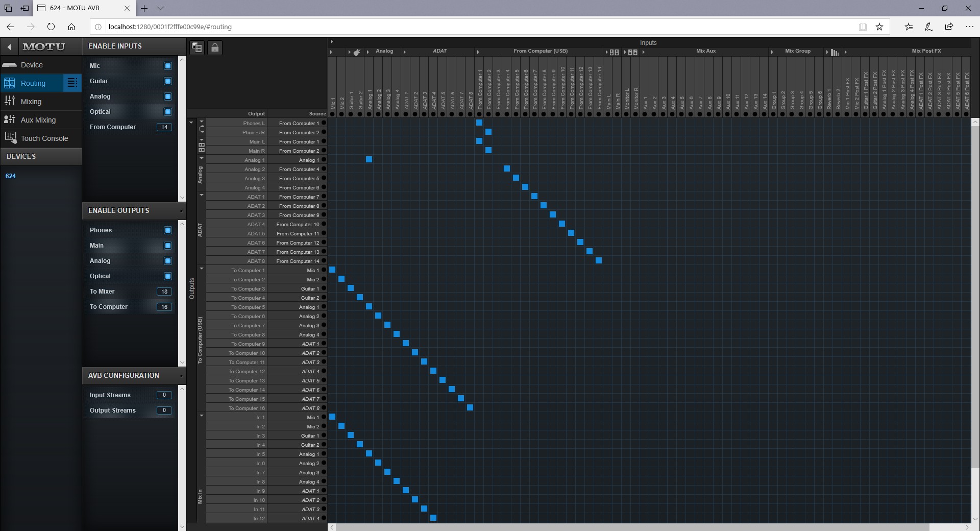Click the guitar icon in inputs header
Screen dimensions: 980x531
click(357, 52)
